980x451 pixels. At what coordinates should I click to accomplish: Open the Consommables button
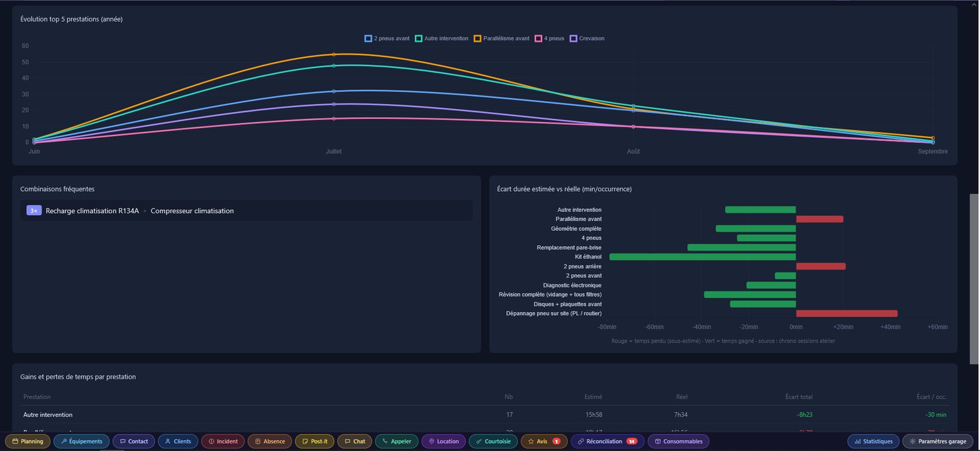coord(678,441)
